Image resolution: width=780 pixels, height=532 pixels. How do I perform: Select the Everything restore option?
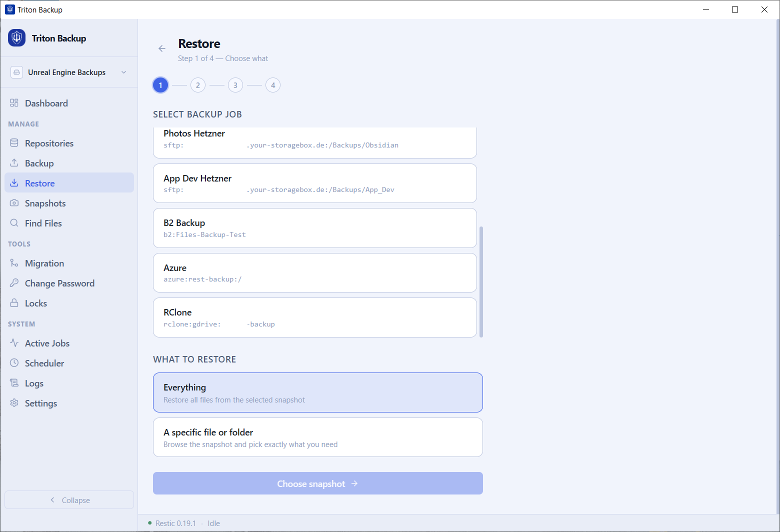point(318,392)
